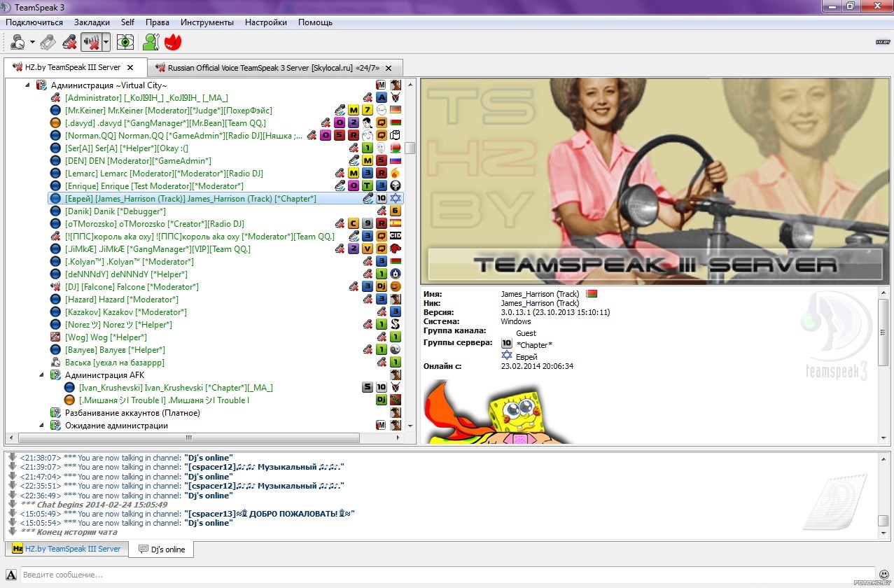
Task: Open the Права menu
Action: click(158, 22)
